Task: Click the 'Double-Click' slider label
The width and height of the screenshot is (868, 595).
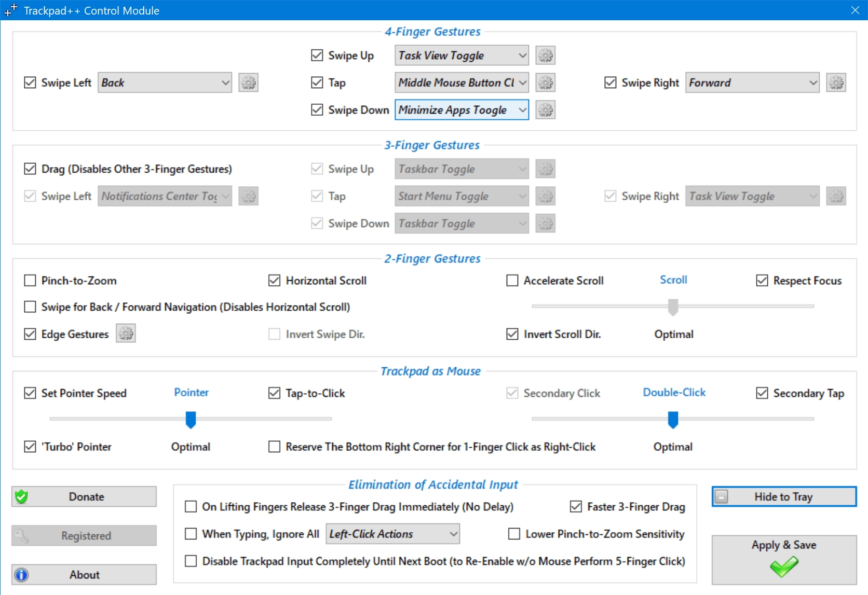Action: point(674,392)
